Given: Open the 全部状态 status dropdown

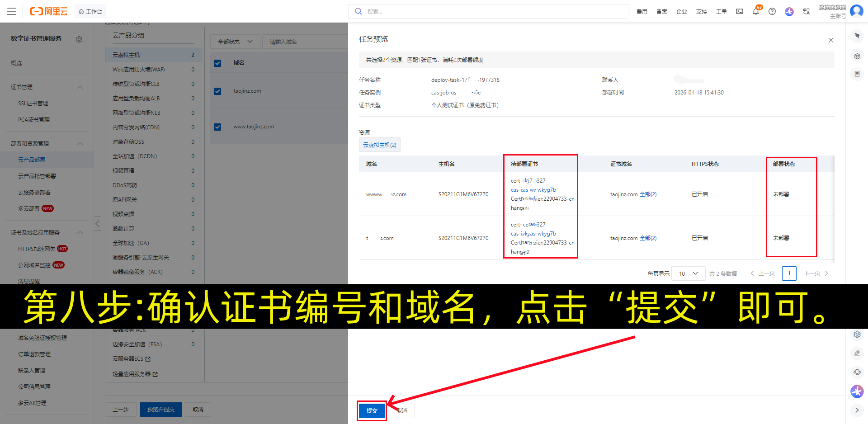Looking at the screenshot, I should click(x=234, y=41).
